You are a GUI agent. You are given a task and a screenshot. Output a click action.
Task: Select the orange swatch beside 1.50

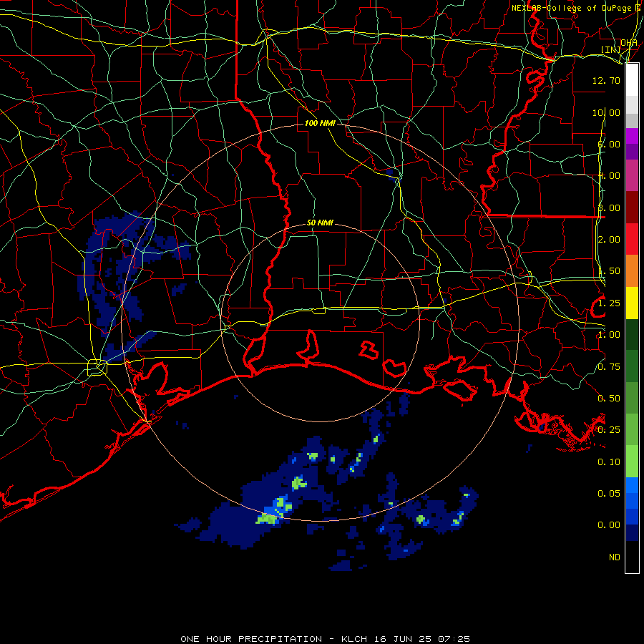click(632, 271)
